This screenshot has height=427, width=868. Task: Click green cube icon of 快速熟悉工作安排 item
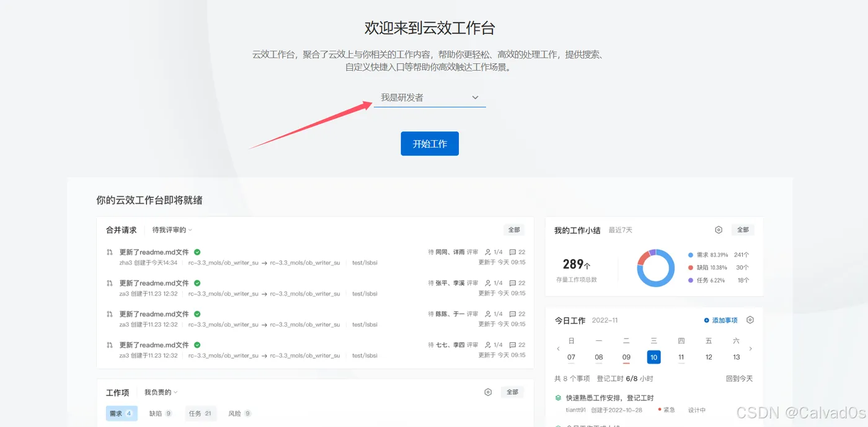[558, 398]
